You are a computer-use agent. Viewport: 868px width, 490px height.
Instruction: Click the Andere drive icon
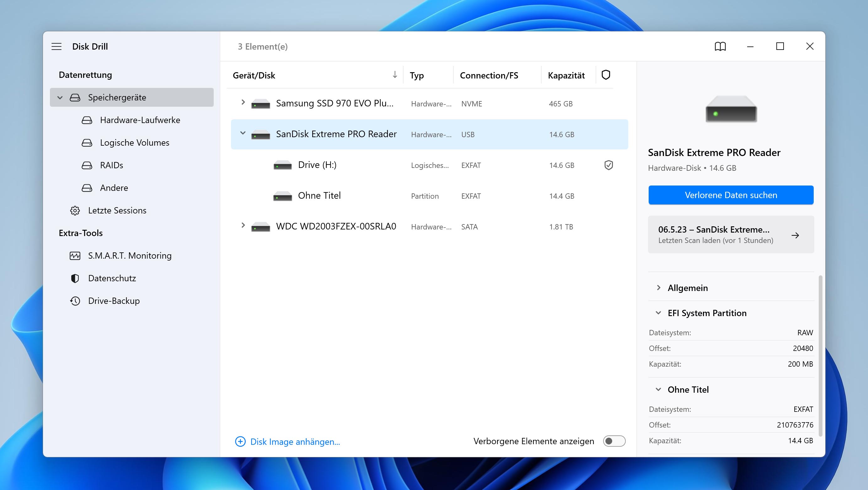pyautogui.click(x=87, y=188)
